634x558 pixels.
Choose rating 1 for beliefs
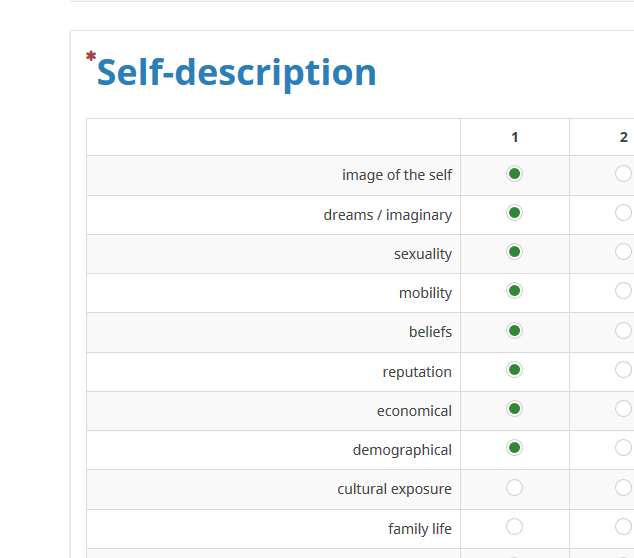coord(515,330)
